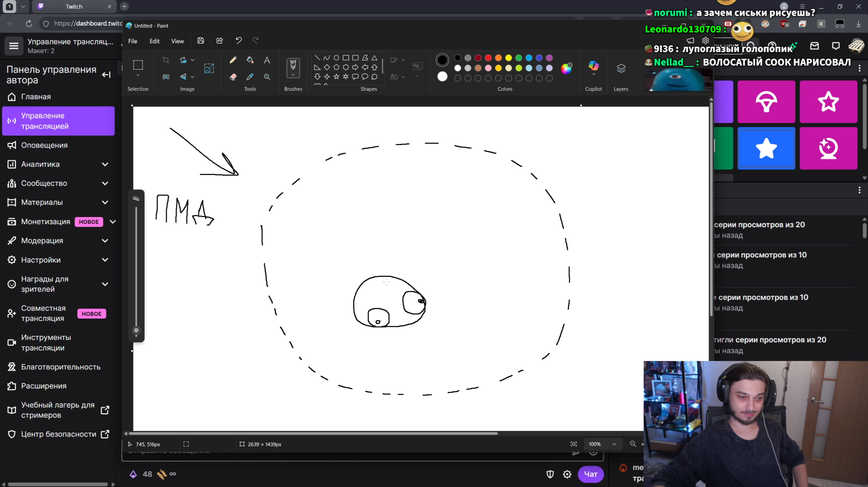Choose the Text tool
Screen dimensions: 868x487
pyautogui.click(x=267, y=60)
